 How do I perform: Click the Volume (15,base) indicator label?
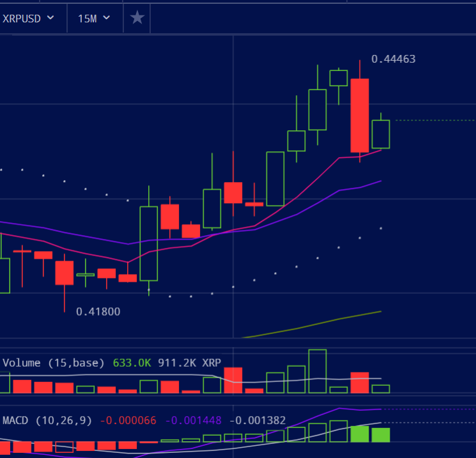pyautogui.click(x=53, y=363)
